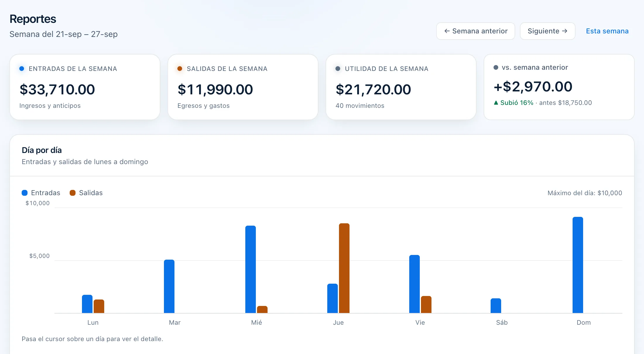Click the Lun blue Entradas bar

[x=87, y=304]
